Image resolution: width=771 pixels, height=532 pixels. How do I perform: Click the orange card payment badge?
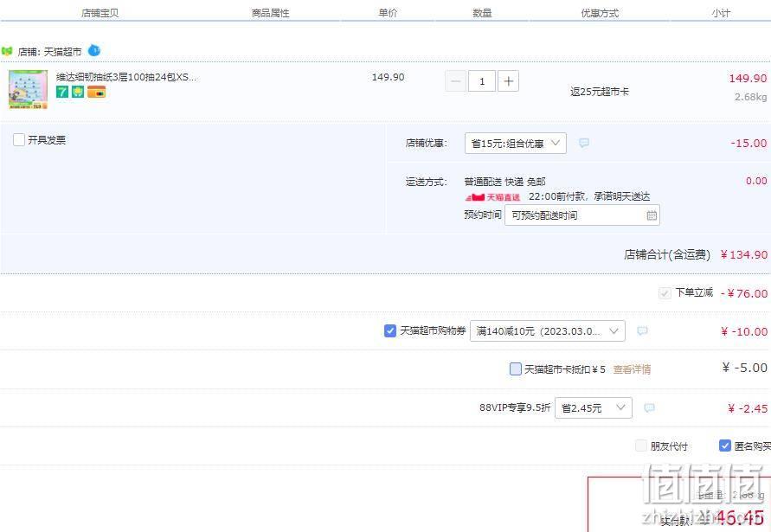(96, 92)
